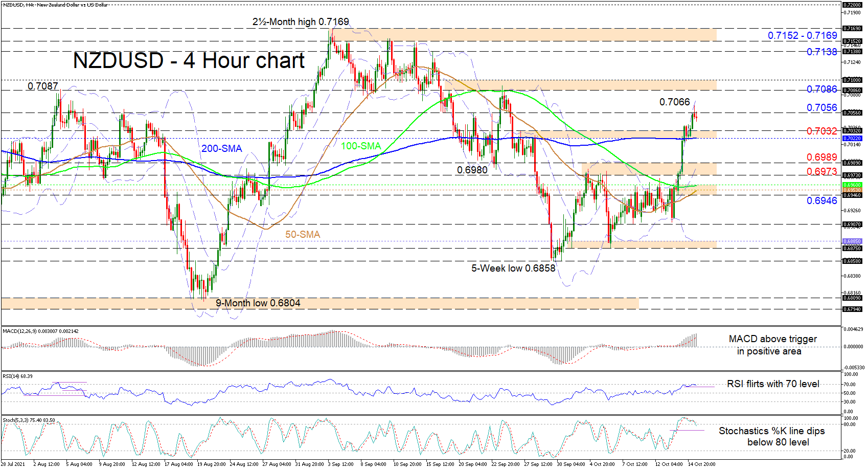
Task: Select the '0.7066' recent high label
Action: coord(675,102)
